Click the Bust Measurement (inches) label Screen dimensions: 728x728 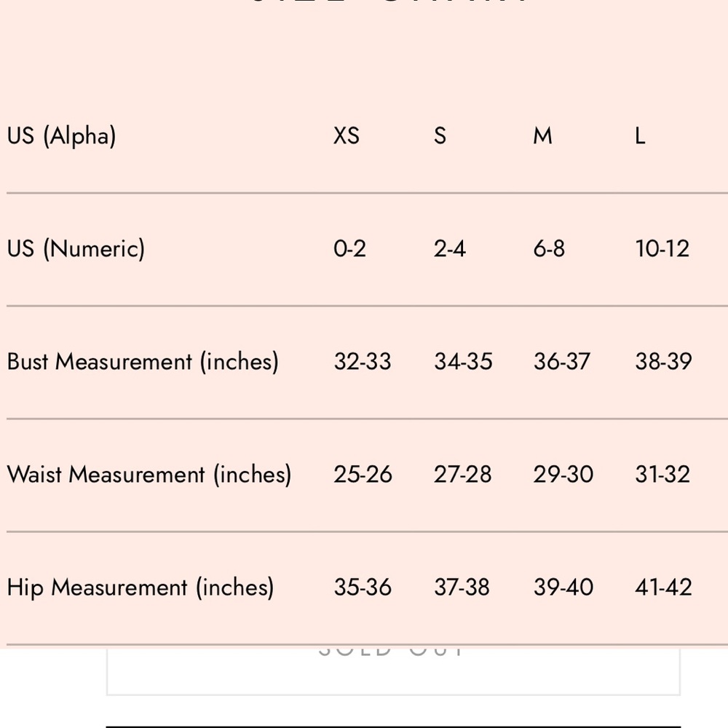[x=143, y=362]
